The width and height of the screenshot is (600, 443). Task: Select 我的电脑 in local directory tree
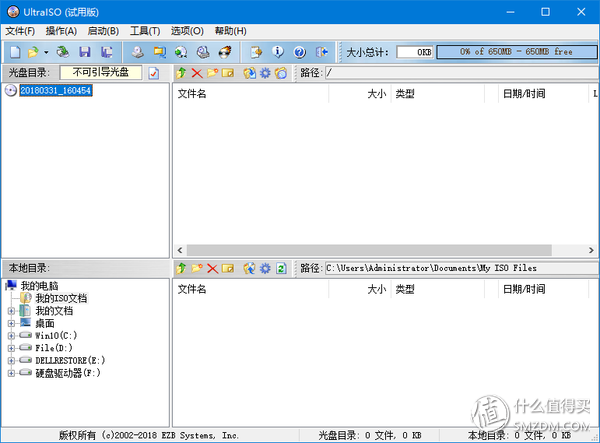[39, 286]
